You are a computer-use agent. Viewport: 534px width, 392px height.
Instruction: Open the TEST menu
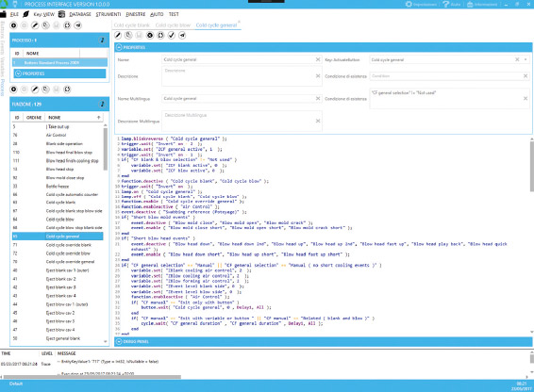(x=174, y=14)
